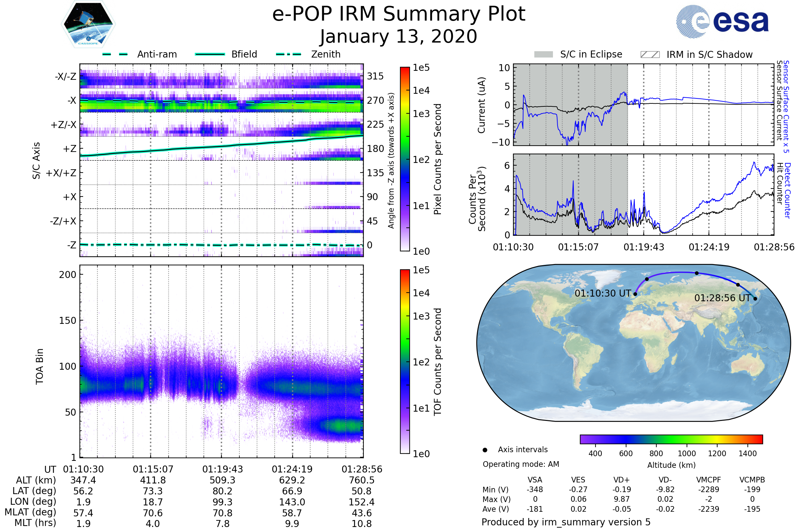The width and height of the screenshot is (798, 532).
Task: Click the ESA logo
Action: [x=722, y=22]
